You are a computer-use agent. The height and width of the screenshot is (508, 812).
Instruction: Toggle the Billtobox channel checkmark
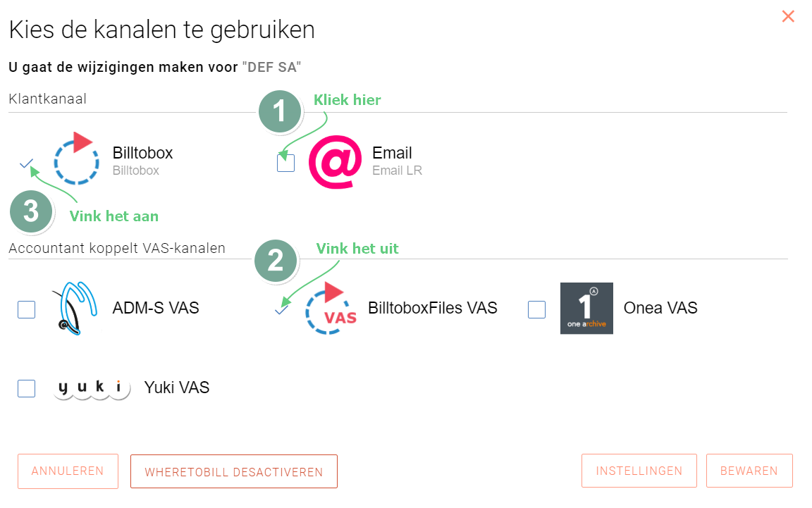point(26,163)
